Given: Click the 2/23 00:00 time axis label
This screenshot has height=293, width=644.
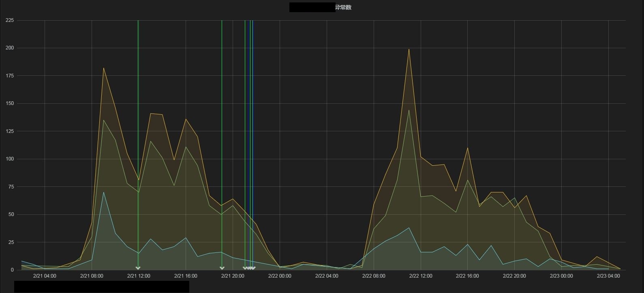Looking at the screenshot, I should click(561, 276).
